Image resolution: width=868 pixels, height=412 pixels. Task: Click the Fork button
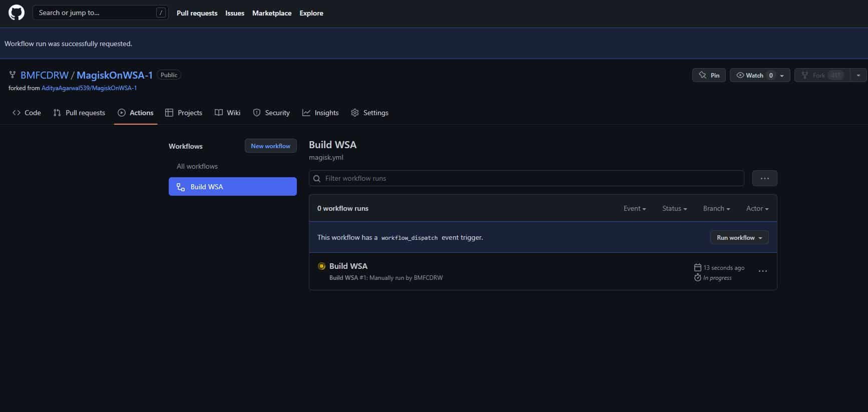822,75
